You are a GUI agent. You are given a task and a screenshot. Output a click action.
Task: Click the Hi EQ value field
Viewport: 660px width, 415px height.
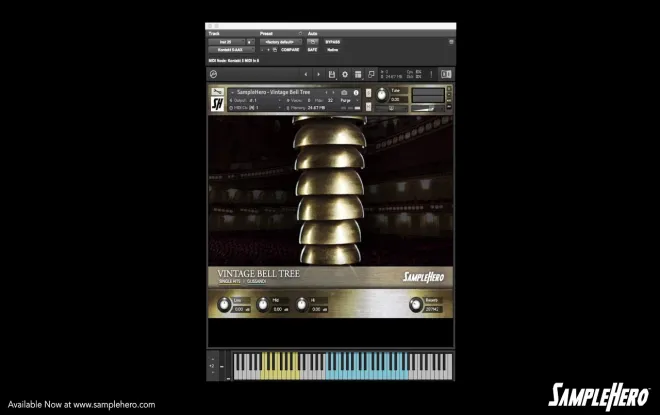click(319, 309)
